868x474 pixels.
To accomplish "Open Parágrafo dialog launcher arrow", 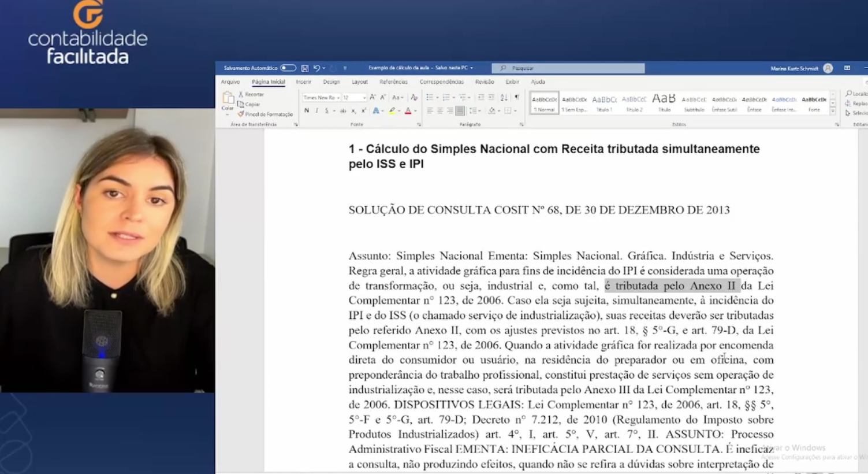I will [x=521, y=124].
